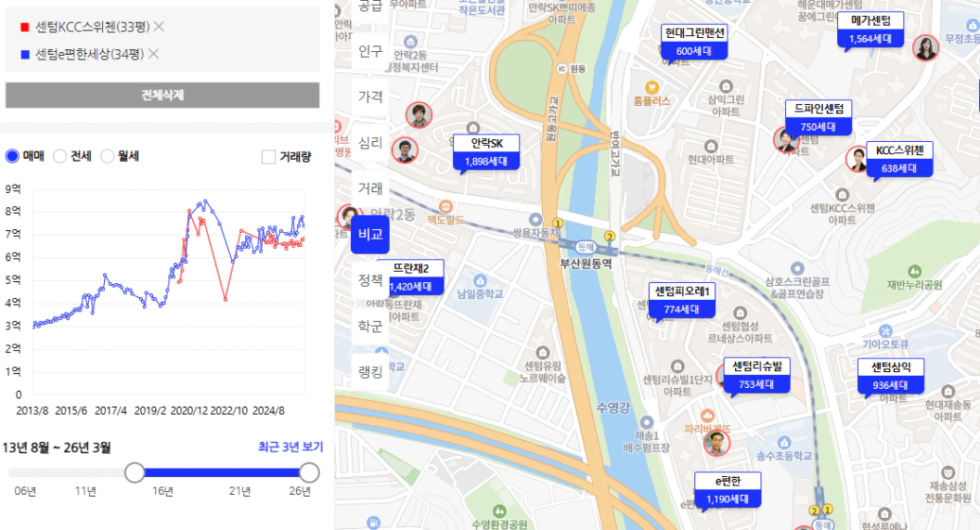Open the 심리 tab
The width and height of the screenshot is (980, 530).
coord(370,143)
